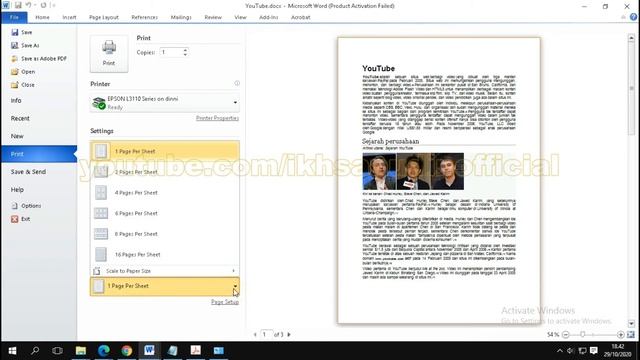
Task: Open the notification center icon
Action: 594,351
